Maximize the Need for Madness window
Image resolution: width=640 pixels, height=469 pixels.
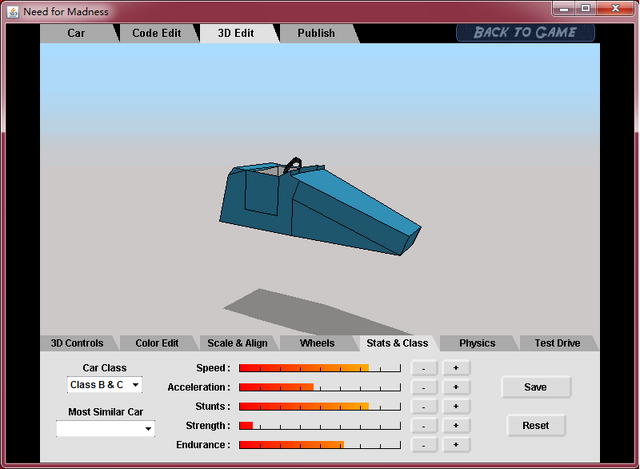[x=586, y=8]
